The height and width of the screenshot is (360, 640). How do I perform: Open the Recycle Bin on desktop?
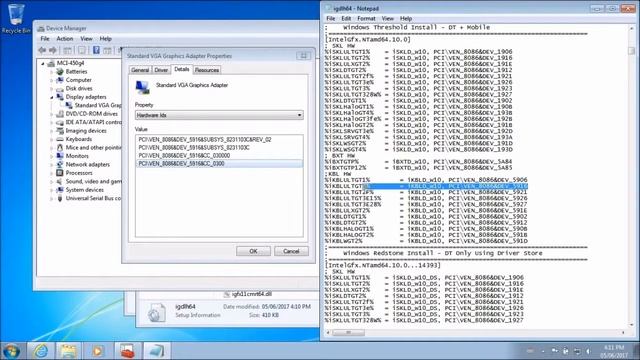tap(16, 18)
